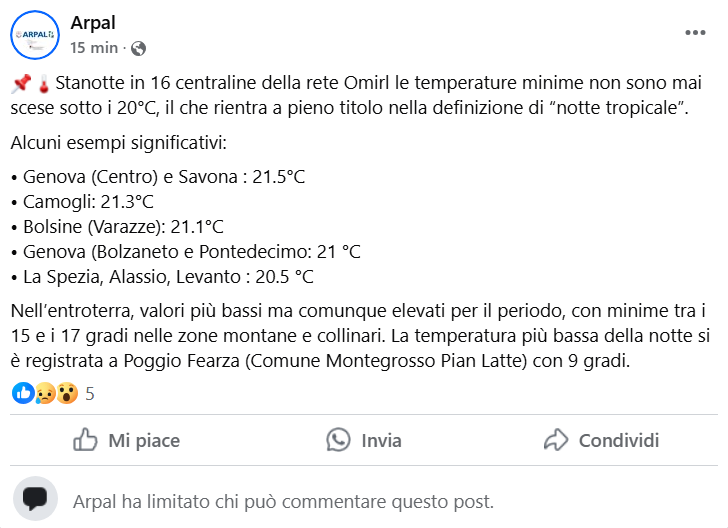Click the globe public audience icon

coord(139,48)
